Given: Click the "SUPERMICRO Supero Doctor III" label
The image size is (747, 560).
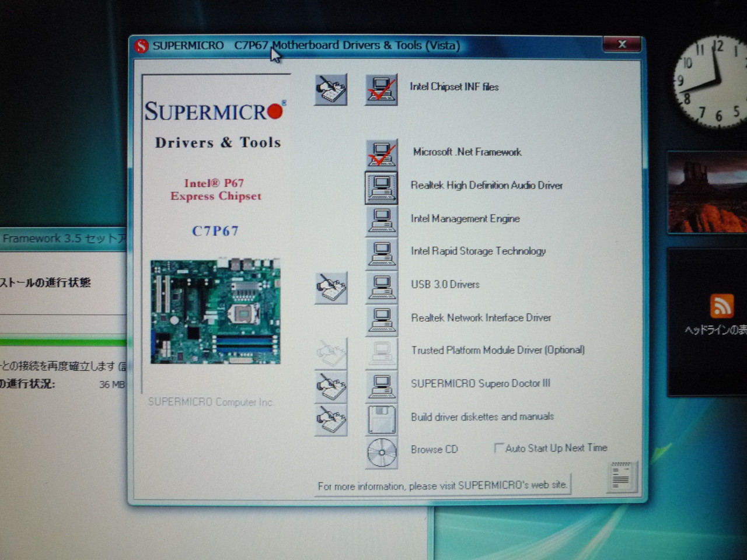Looking at the screenshot, I should [480, 384].
